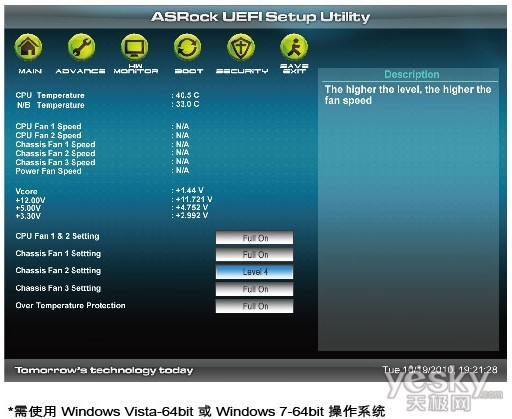Image resolution: width=512 pixels, height=419 pixels.
Task: Click the Vcore voltage value
Action: [x=187, y=190]
